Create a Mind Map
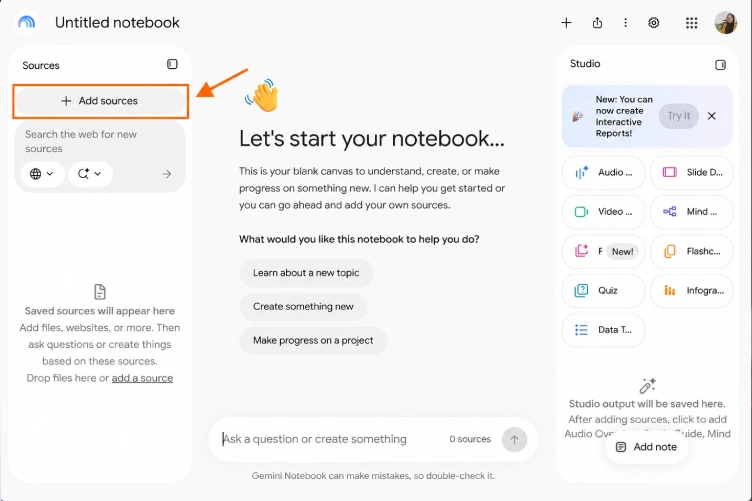This screenshot has width=752, height=501. (692, 212)
